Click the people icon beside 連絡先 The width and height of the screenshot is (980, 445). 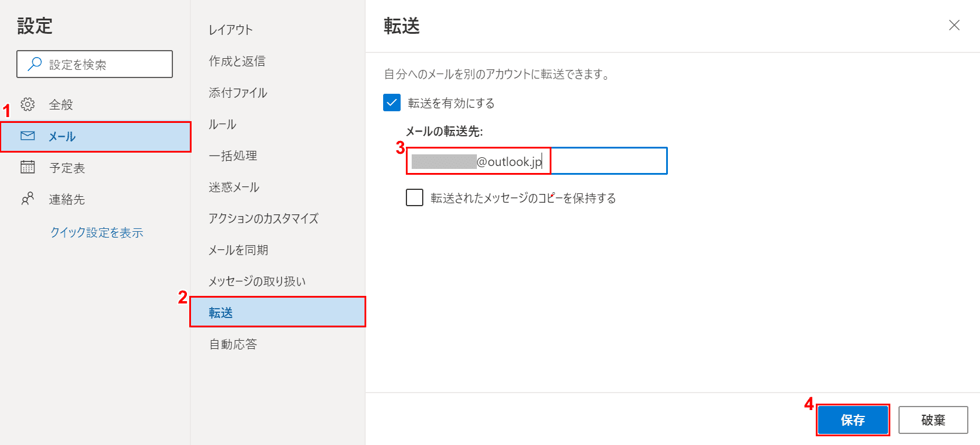[x=27, y=199]
